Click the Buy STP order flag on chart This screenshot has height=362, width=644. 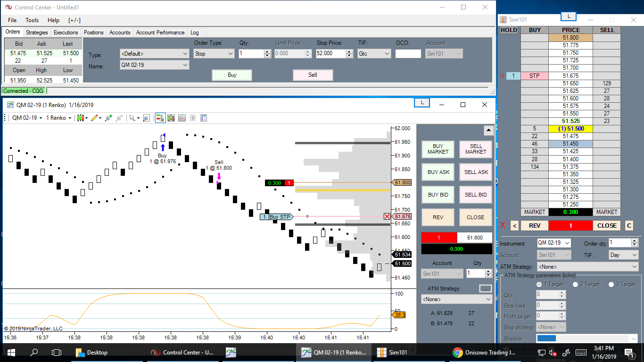click(x=277, y=217)
